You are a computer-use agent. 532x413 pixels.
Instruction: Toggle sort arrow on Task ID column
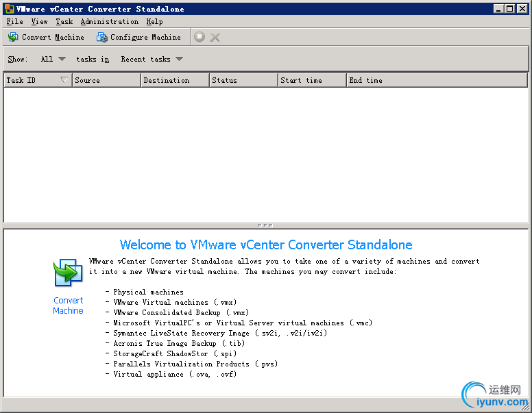point(64,80)
